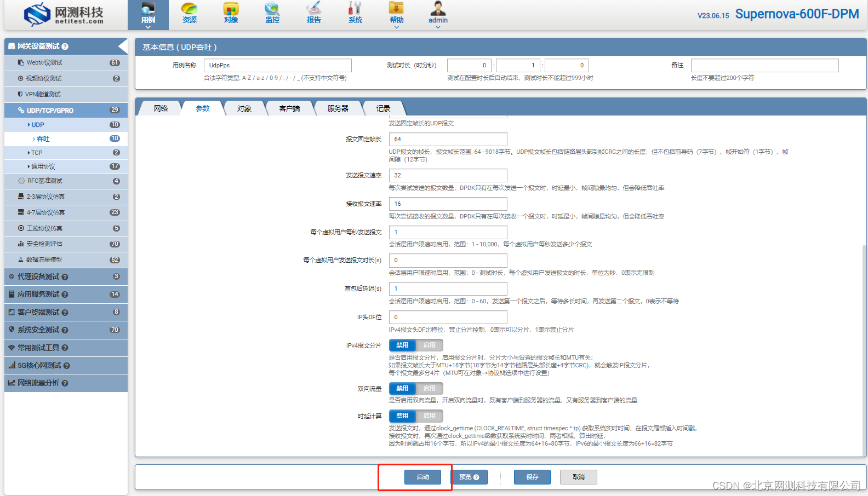Open 数据流量模型 in sidebar
Screen dimensions: 868x496
coord(66,260)
